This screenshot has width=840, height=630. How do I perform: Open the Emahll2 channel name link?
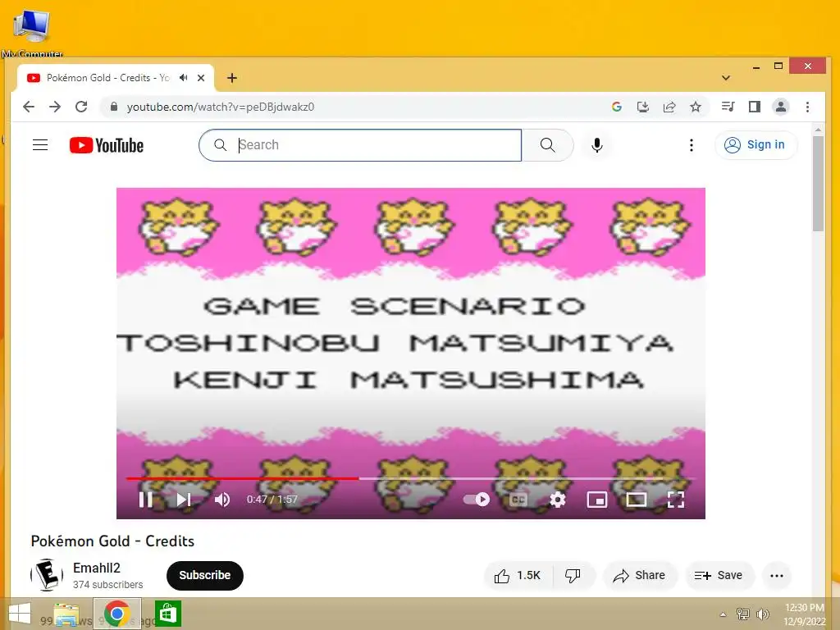[x=97, y=568]
